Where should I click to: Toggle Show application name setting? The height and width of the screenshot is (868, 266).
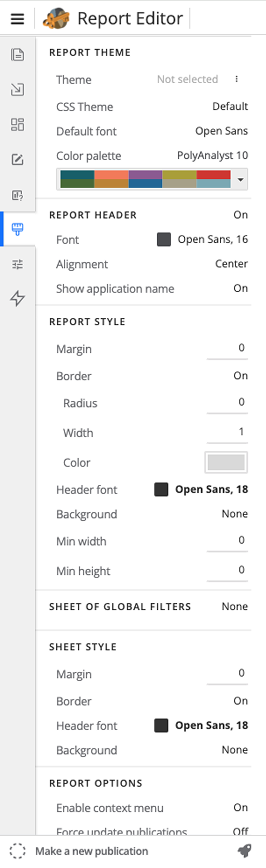[240, 288]
